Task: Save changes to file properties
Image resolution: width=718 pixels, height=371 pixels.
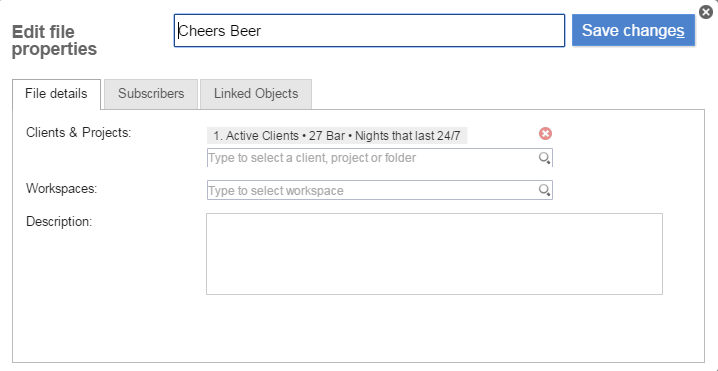Action: (x=633, y=31)
